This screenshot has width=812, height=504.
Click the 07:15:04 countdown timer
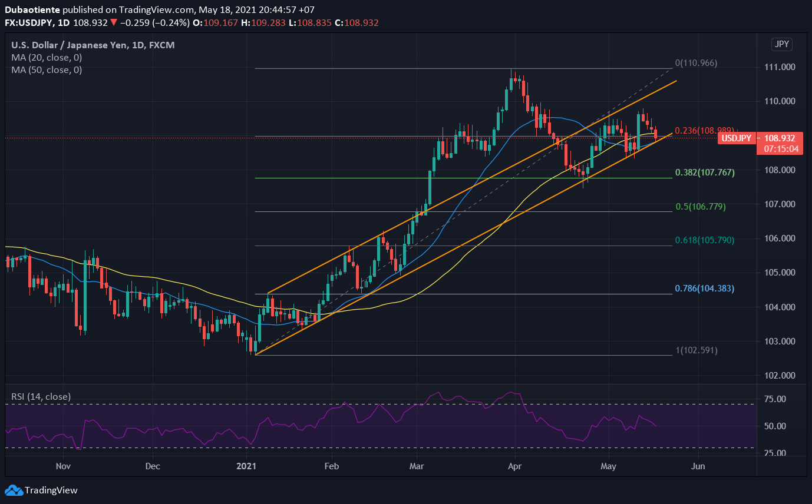click(x=781, y=149)
